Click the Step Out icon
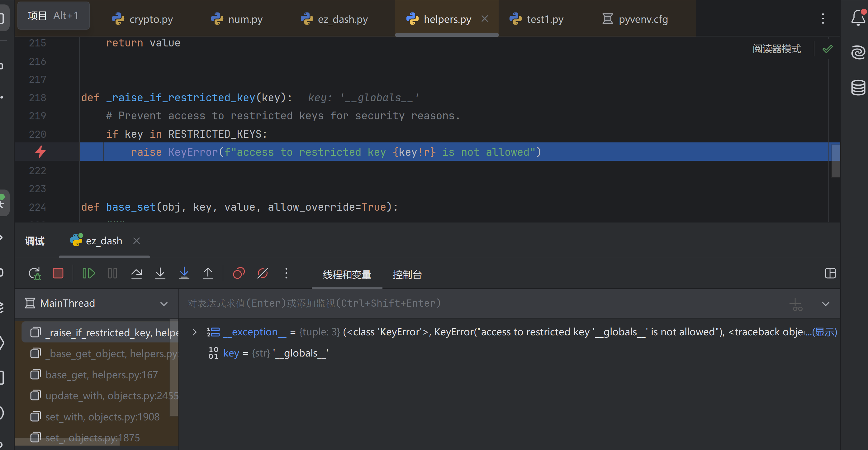Viewport: 868px width, 450px height. pyautogui.click(x=208, y=273)
